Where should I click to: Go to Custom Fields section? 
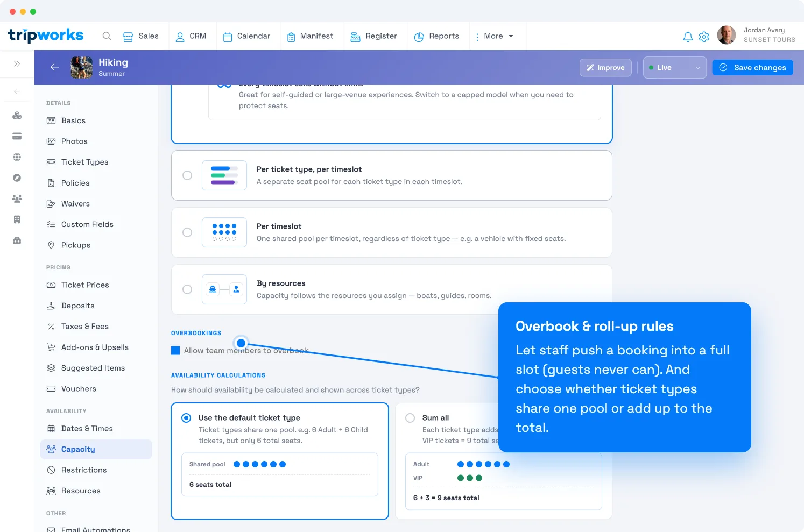click(x=96, y=224)
